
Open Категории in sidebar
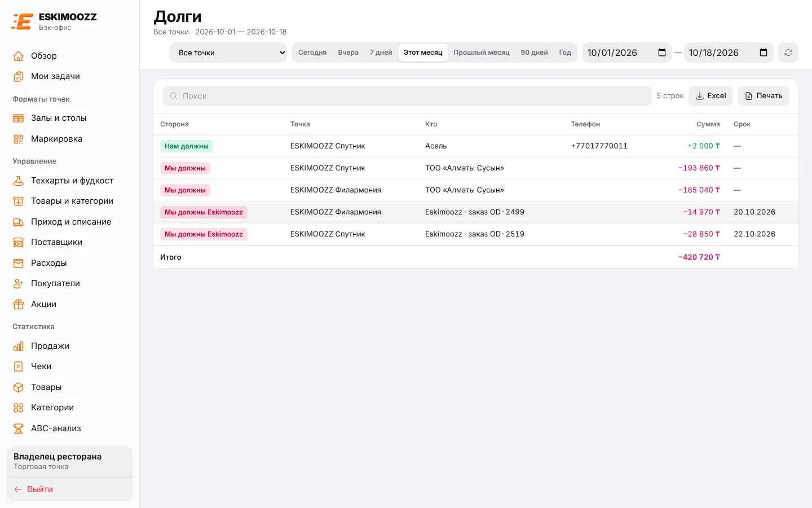point(69,408)
